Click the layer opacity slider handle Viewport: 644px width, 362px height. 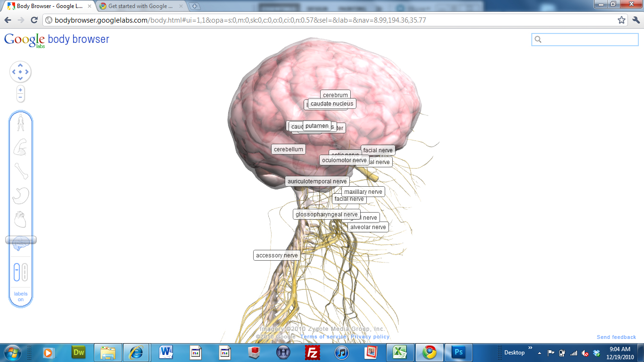click(x=21, y=240)
